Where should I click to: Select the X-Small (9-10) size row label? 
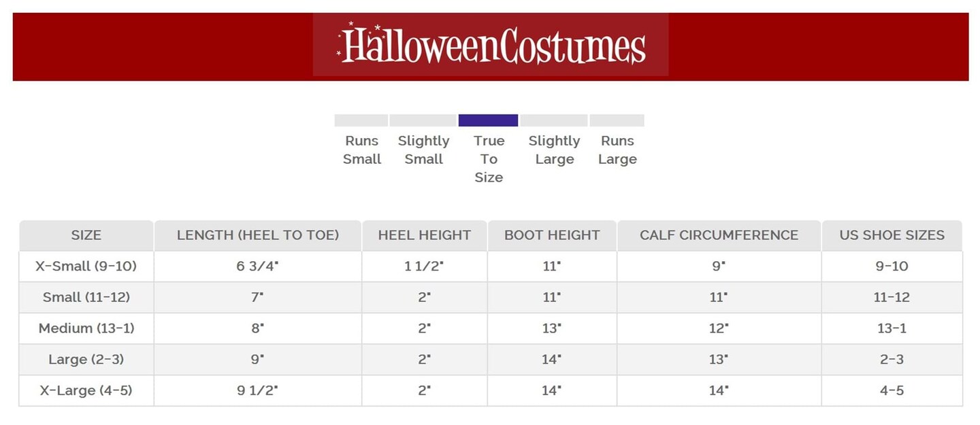point(86,267)
